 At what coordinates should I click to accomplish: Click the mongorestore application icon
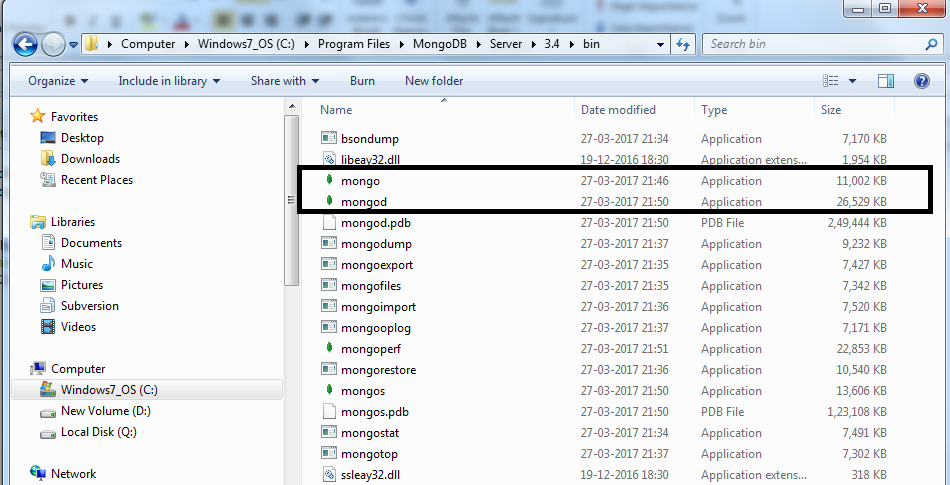coord(328,369)
